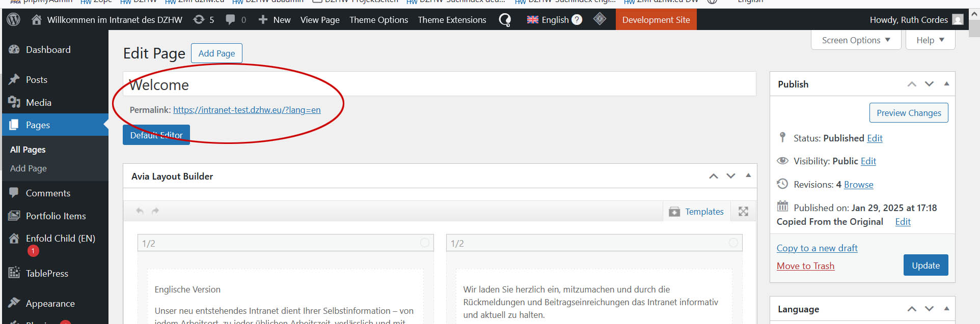
Task: Edit the Public visibility
Action: tap(868, 161)
